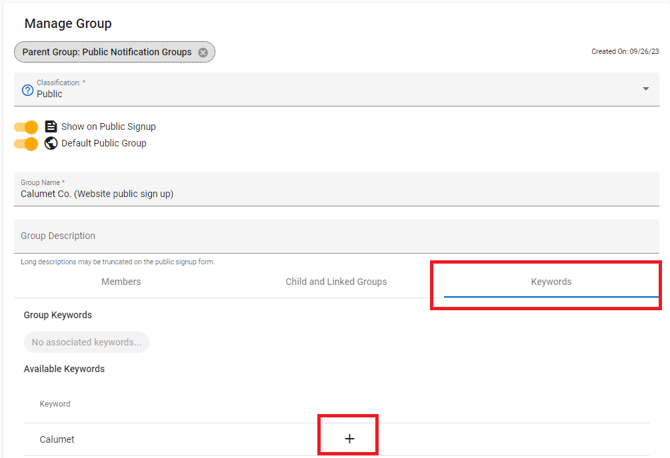Image resolution: width=670 pixels, height=458 pixels.
Task: Remove the Parent Group chip with x icon
Action: coord(203,52)
